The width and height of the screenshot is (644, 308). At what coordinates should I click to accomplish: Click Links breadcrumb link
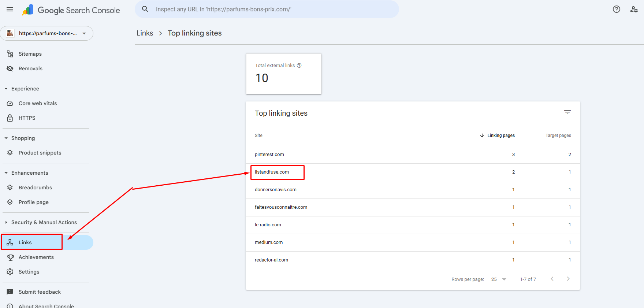click(145, 33)
